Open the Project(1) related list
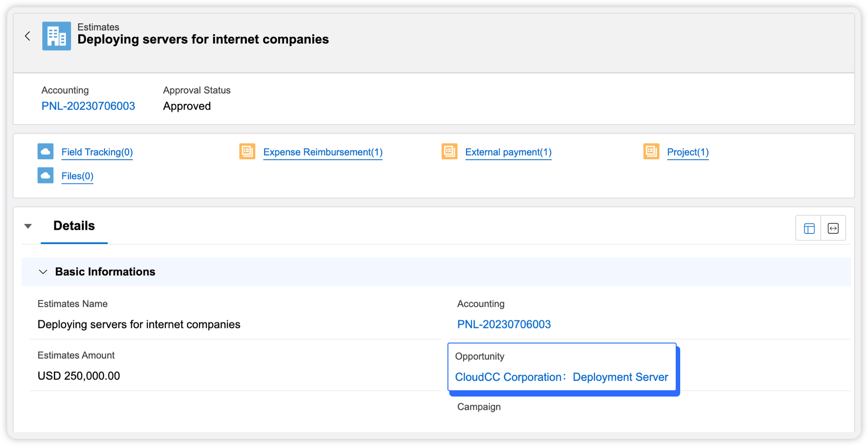The width and height of the screenshot is (868, 446). tap(687, 152)
